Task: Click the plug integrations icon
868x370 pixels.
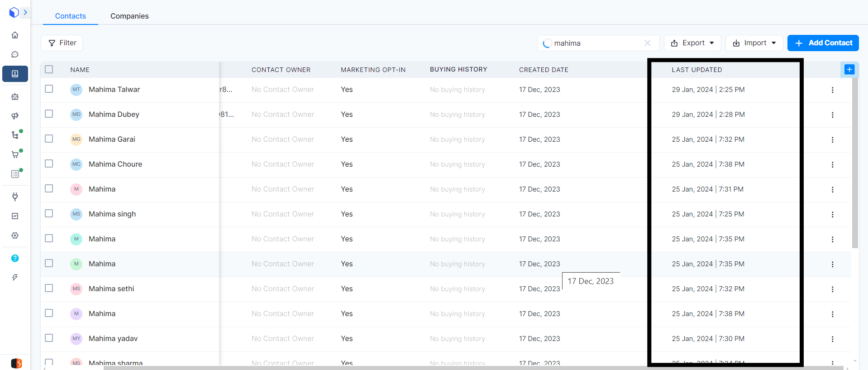Action: [15, 197]
